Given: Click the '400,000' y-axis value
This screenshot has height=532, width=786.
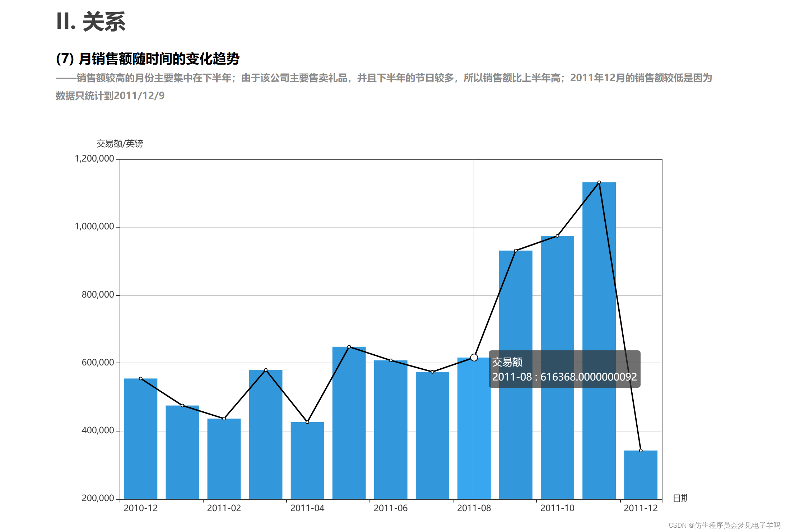Looking at the screenshot, I should coord(98,430).
